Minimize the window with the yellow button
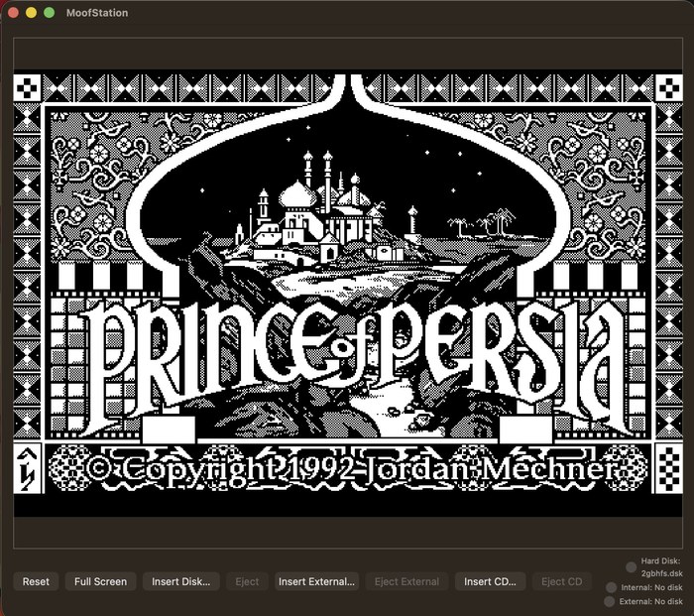The height and width of the screenshot is (616, 694). click(x=31, y=13)
